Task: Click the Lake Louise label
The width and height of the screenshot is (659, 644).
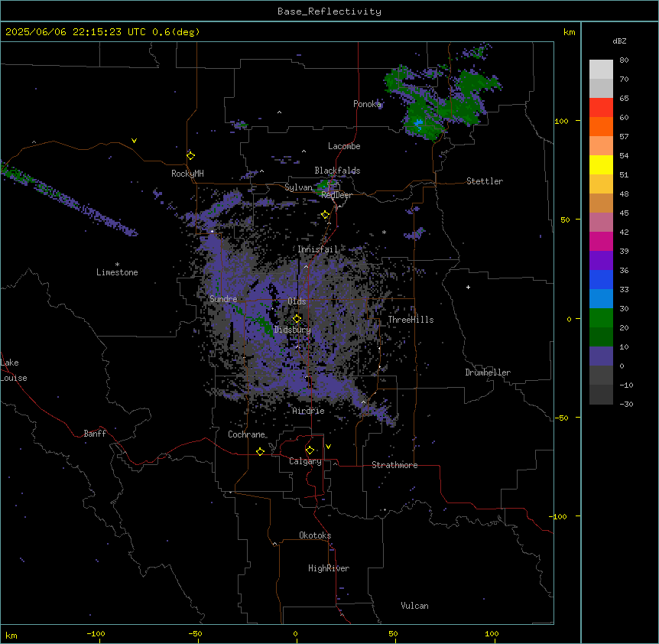Action: [x=14, y=370]
